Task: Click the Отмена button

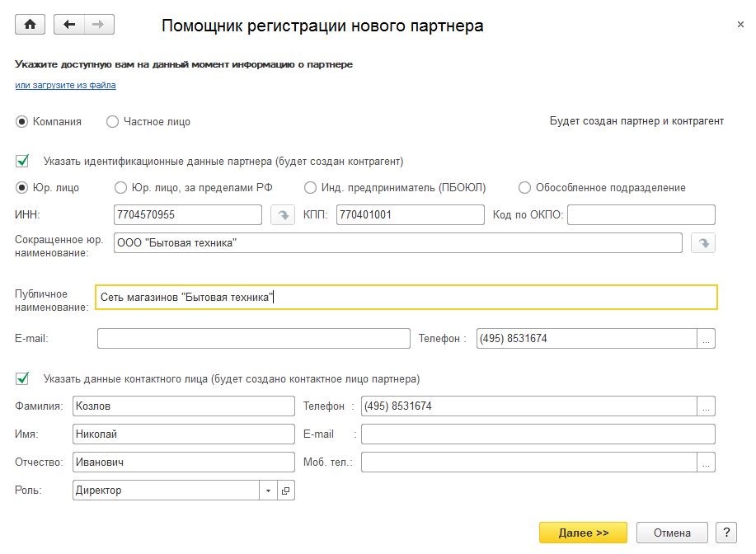Action: (x=672, y=533)
